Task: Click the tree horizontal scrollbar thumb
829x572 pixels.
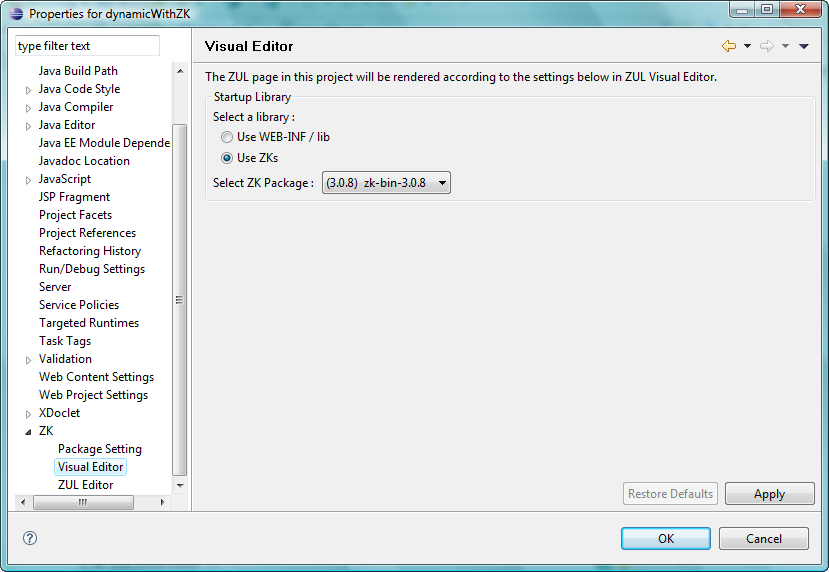Action: (83, 502)
